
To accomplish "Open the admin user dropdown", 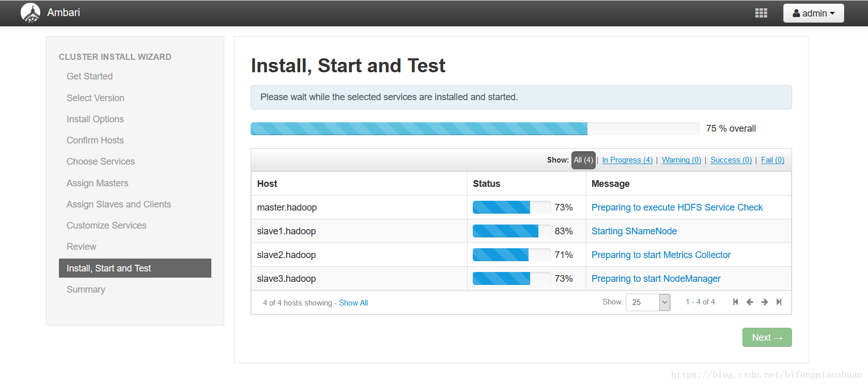I will coord(813,13).
